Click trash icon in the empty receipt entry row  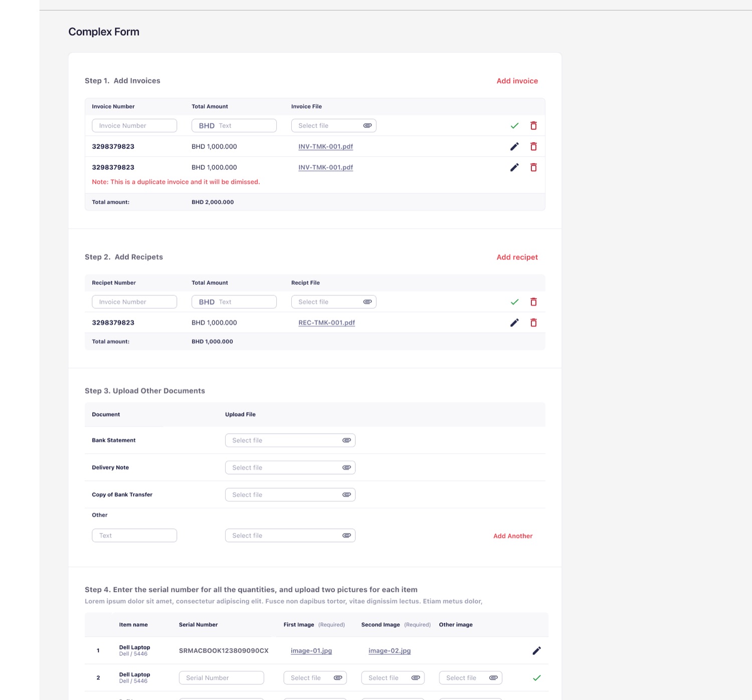tap(533, 302)
